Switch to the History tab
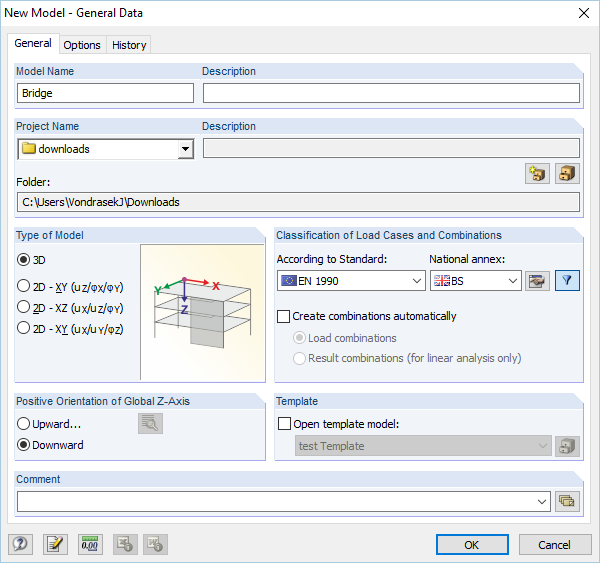This screenshot has height=563, width=600. pos(129,45)
